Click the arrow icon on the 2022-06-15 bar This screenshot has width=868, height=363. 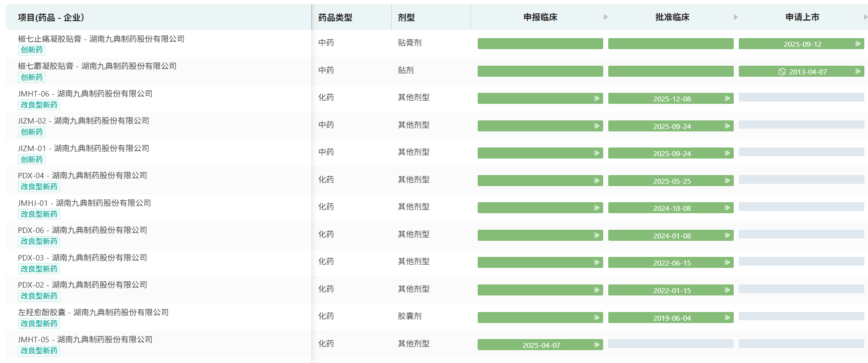click(x=727, y=262)
